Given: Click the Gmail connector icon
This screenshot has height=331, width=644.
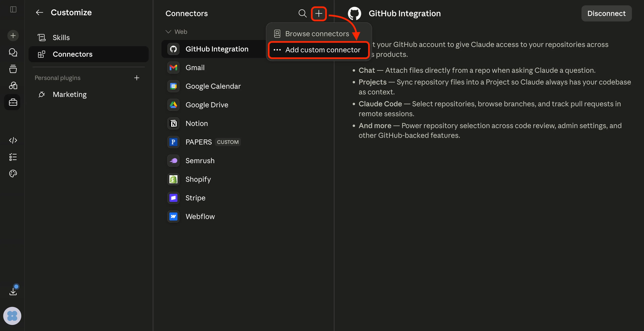Looking at the screenshot, I should pos(173,68).
